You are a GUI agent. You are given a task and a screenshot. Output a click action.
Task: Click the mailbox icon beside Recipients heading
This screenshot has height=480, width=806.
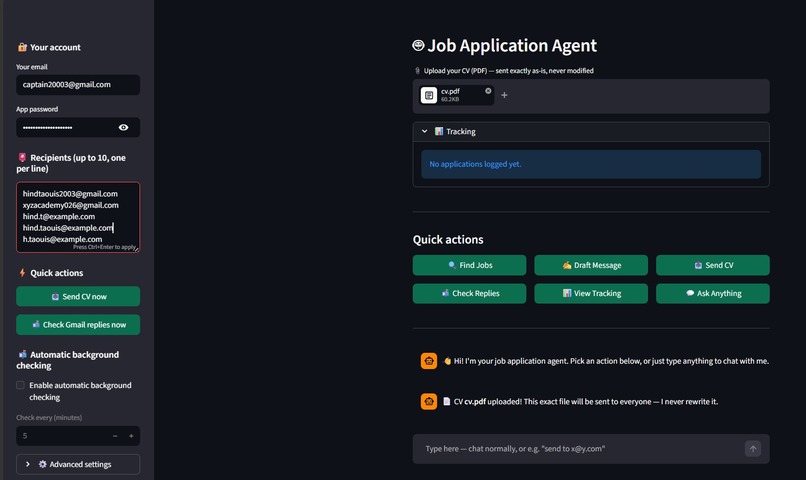pos(22,158)
